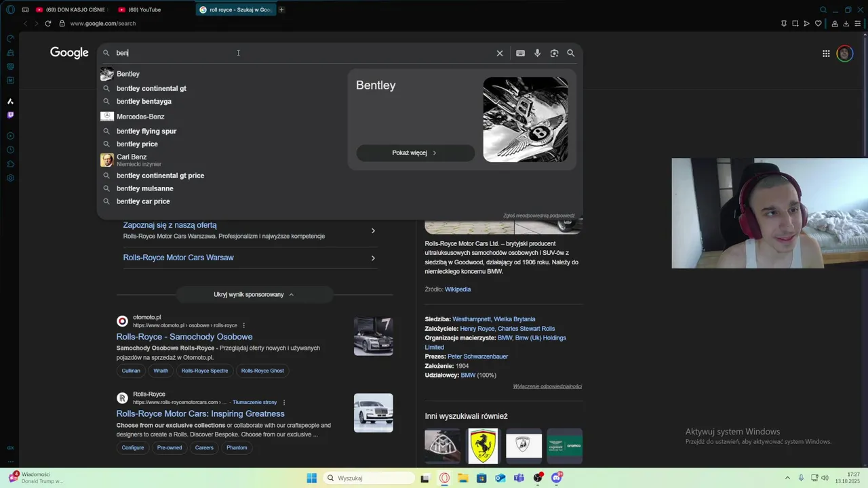The height and width of the screenshot is (488, 868).
Task: Open a new tab with the plus button
Action: coord(281,9)
